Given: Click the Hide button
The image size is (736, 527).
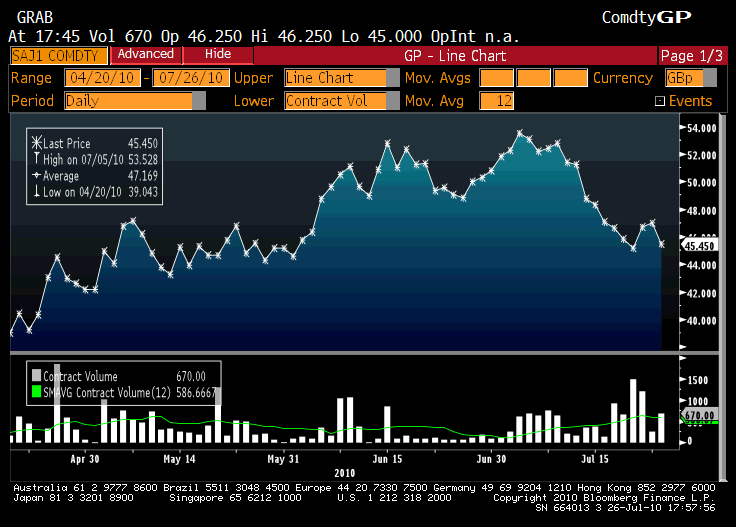Looking at the screenshot, I should (218, 54).
